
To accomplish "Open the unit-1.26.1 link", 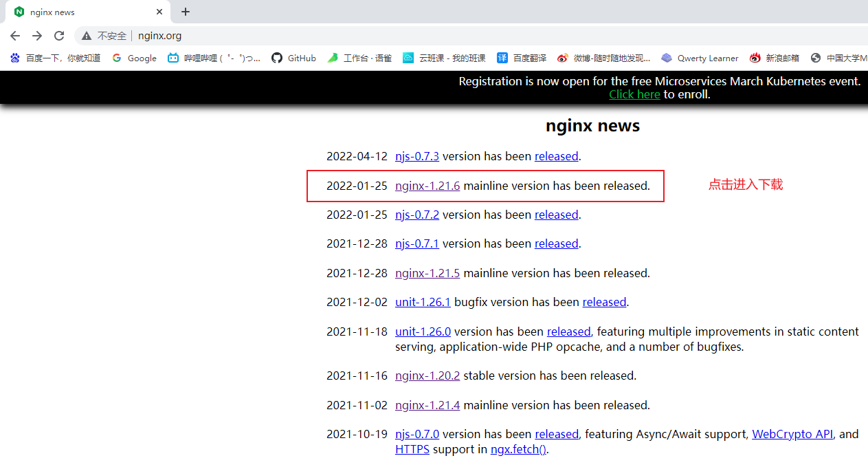I will 423,302.
